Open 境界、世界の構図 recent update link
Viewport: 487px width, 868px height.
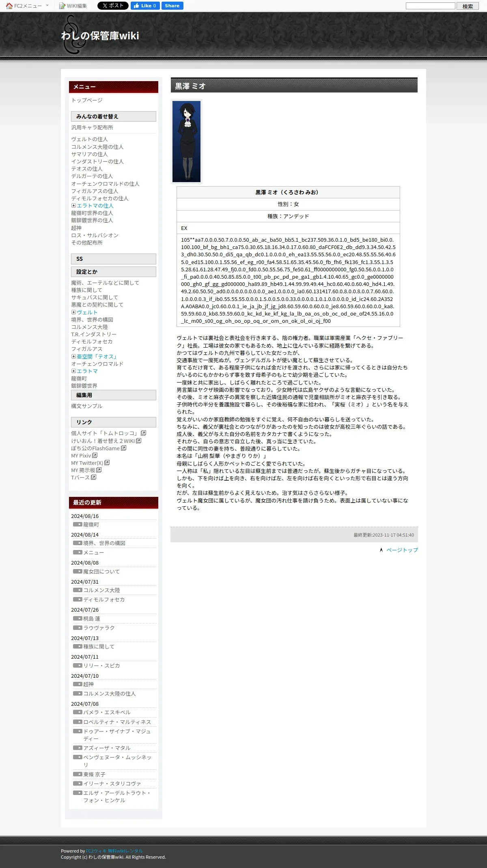click(x=104, y=543)
